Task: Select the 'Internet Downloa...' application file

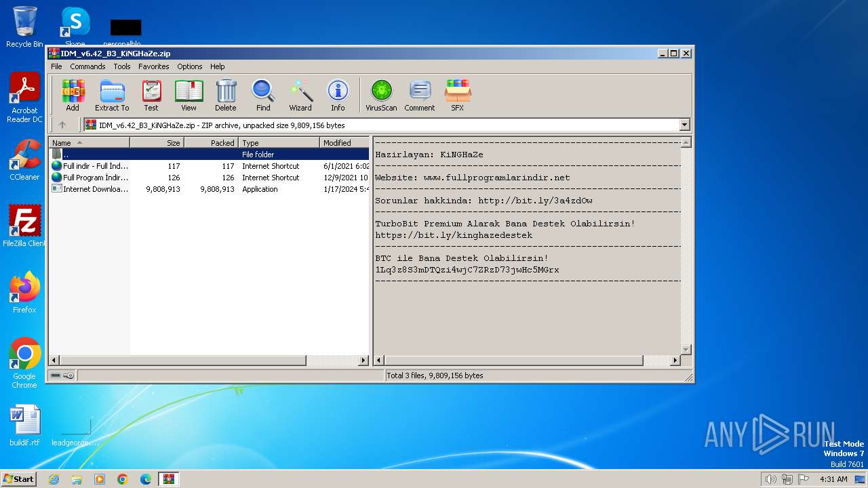Action: click(x=209, y=189)
